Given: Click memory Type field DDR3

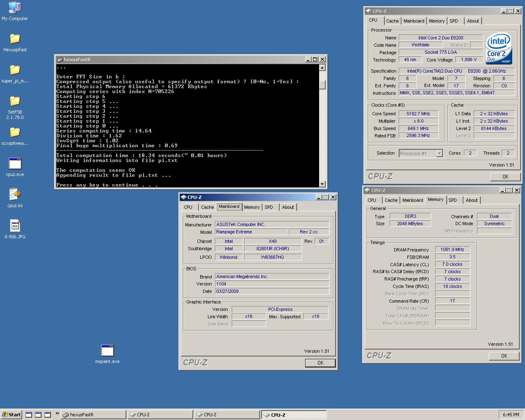Looking at the screenshot, I should coord(410,216).
